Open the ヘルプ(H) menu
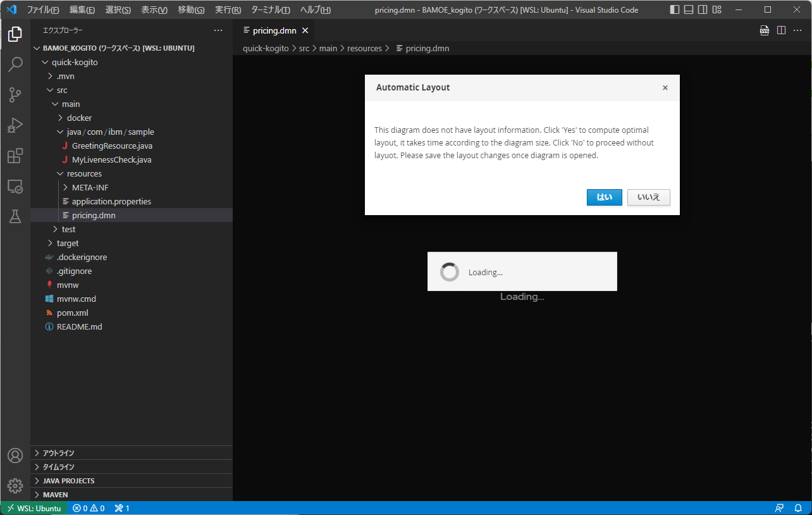This screenshot has width=812, height=515. point(316,9)
